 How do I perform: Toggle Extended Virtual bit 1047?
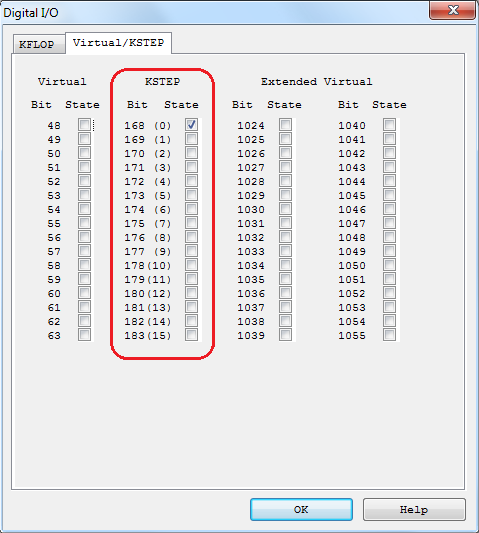pos(389,223)
